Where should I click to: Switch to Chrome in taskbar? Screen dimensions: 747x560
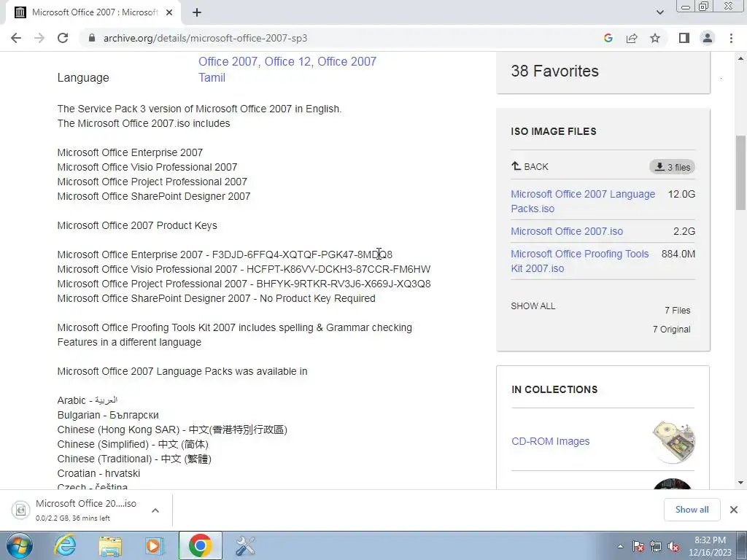point(200,545)
